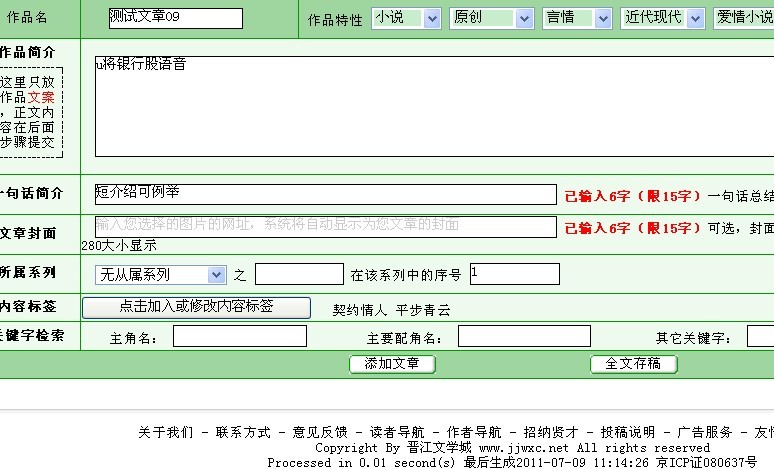This screenshot has height=469, width=774.
Task: Click the series name field after 之
Action: pos(299,274)
